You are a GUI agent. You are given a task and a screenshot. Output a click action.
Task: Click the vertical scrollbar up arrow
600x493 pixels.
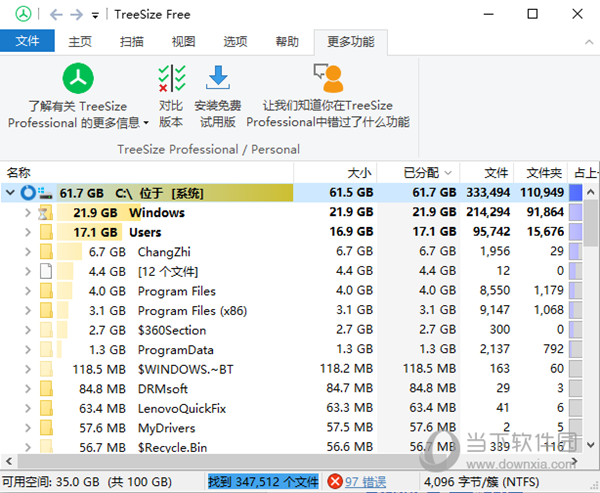(x=591, y=192)
